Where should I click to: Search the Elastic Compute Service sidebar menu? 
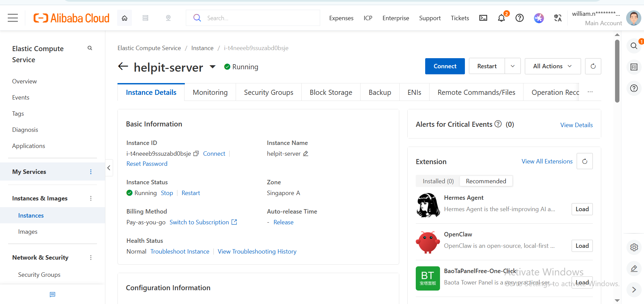coord(90,48)
